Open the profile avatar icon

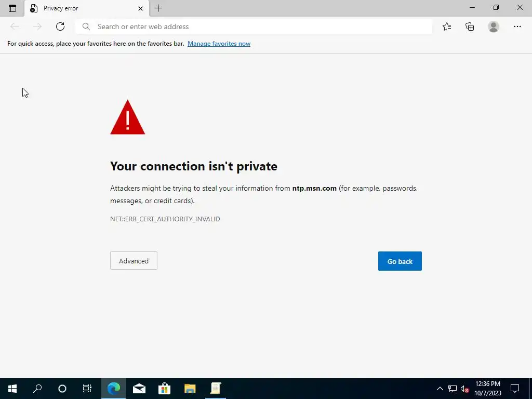494,26
